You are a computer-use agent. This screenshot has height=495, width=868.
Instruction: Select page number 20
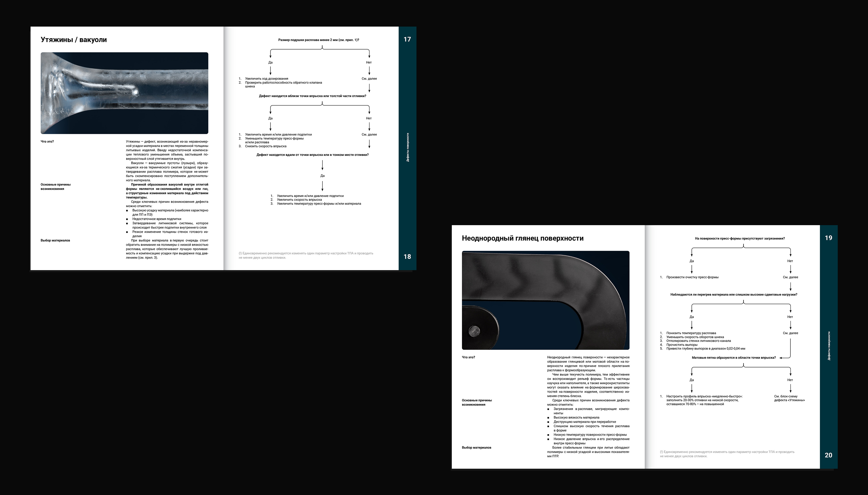pyautogui.click(x=828, y=455)
